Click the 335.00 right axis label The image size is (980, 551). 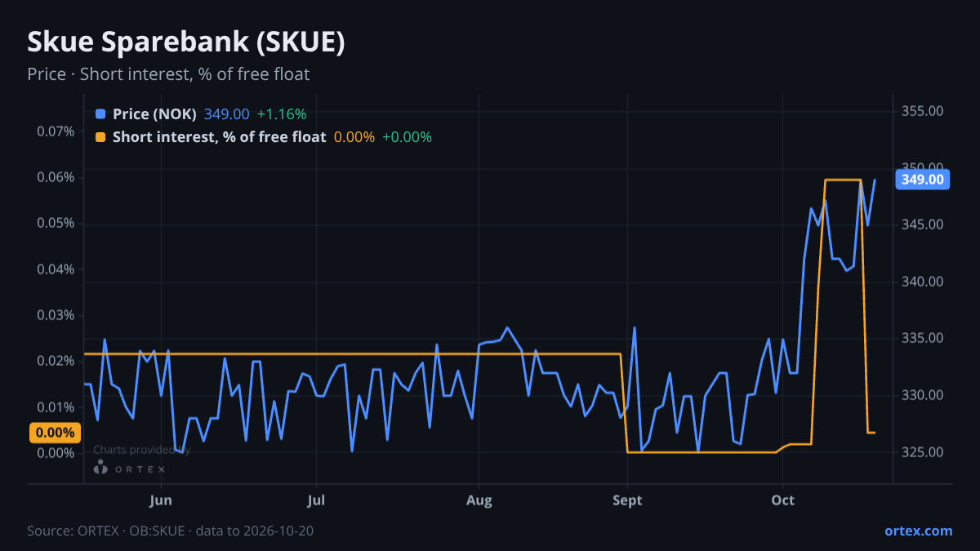(923, 338)
